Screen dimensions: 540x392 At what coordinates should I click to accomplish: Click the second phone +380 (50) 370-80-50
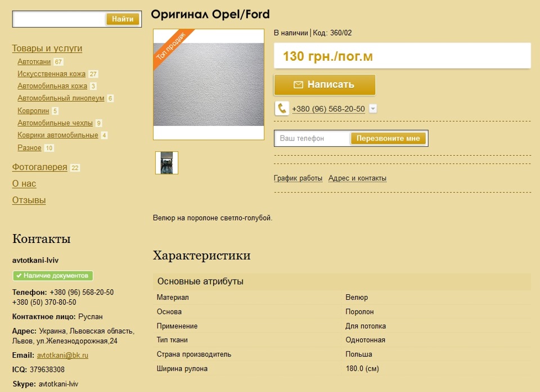(x=44, y=302)
